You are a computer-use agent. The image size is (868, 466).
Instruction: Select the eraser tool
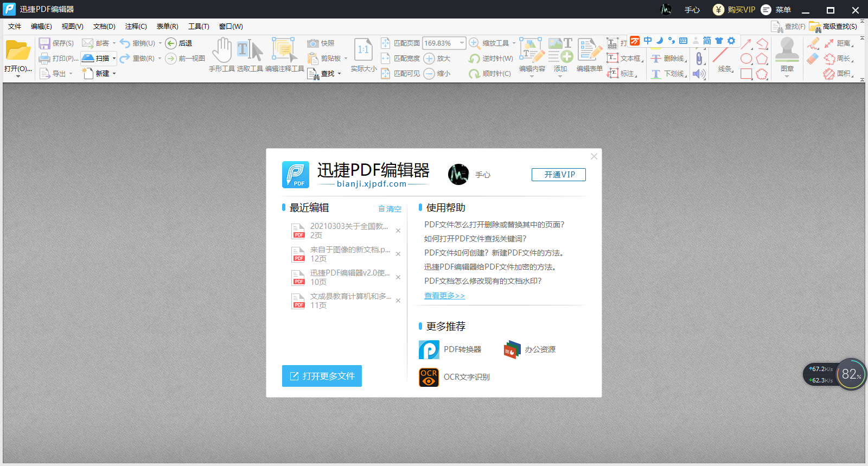coord(813,59)
